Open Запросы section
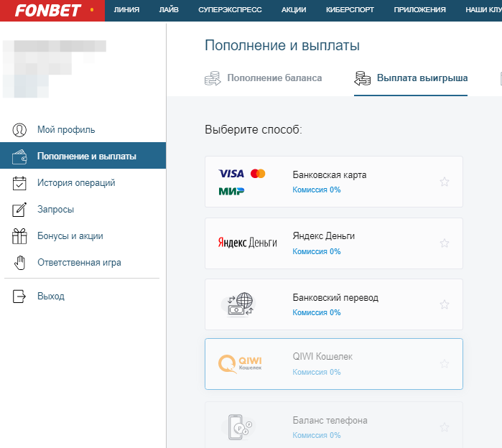502x448 pixels. click(x=56, y=209)
